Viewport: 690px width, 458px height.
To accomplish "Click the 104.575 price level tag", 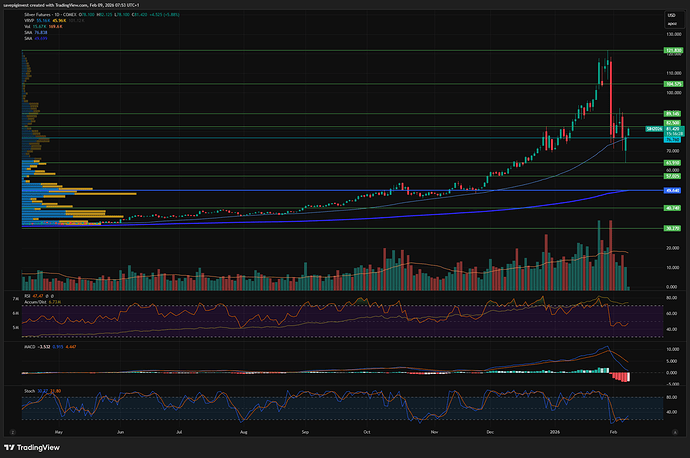I will click(645, 84).
